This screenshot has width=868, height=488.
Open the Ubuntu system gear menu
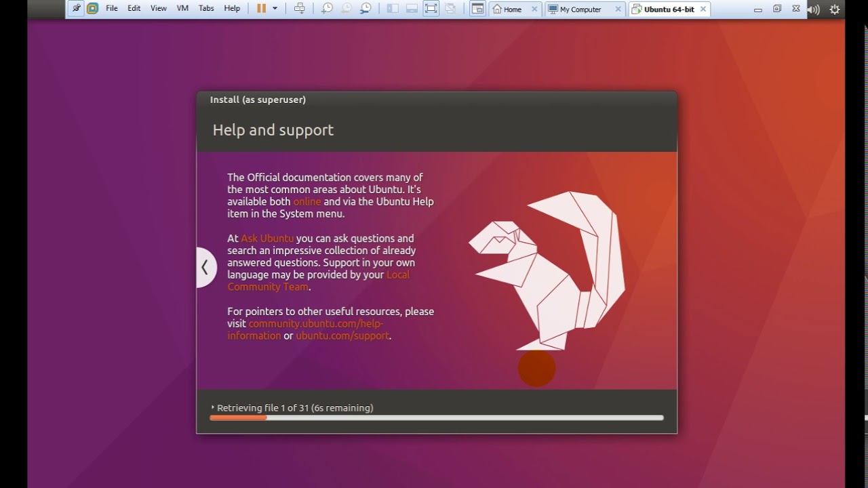pyautogui.click(x=835, y=9)
